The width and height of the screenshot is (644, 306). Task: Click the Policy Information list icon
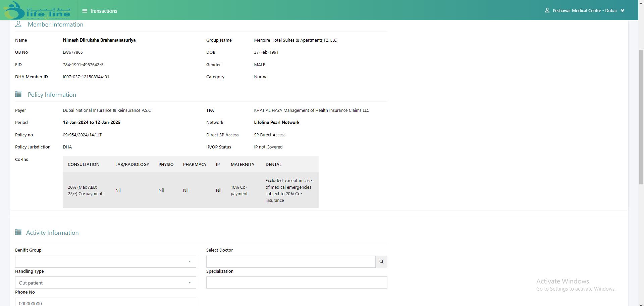18,94
